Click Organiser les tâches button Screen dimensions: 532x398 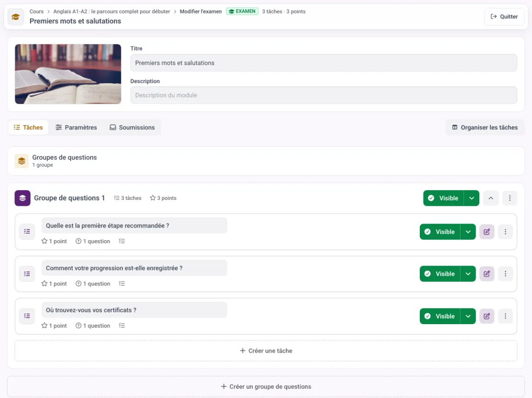point(485,127)
